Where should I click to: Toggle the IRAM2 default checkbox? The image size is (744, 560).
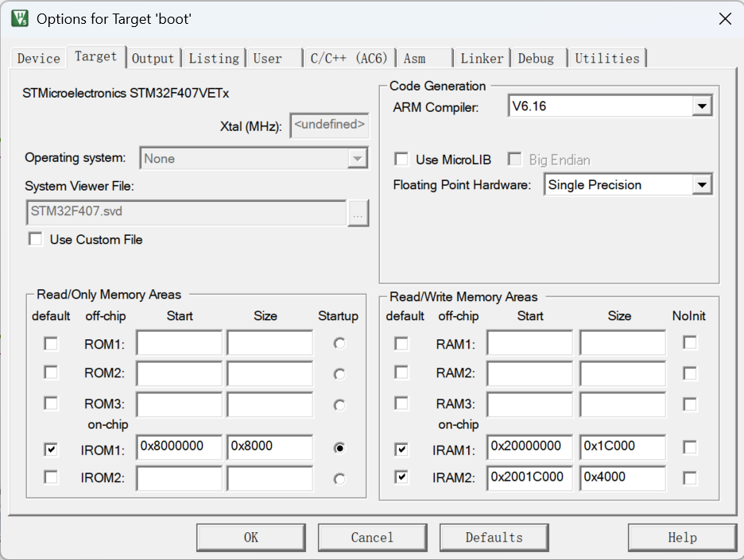tap(401, 477)
